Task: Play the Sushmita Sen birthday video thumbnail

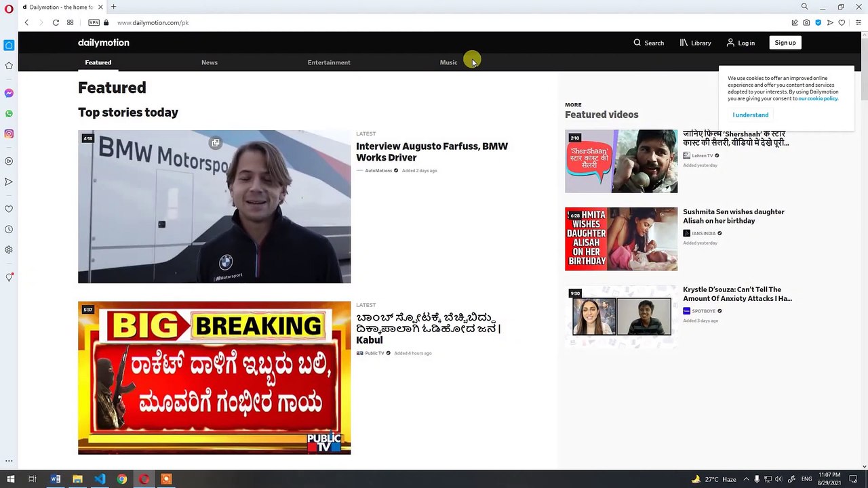Action: (621, 239)
